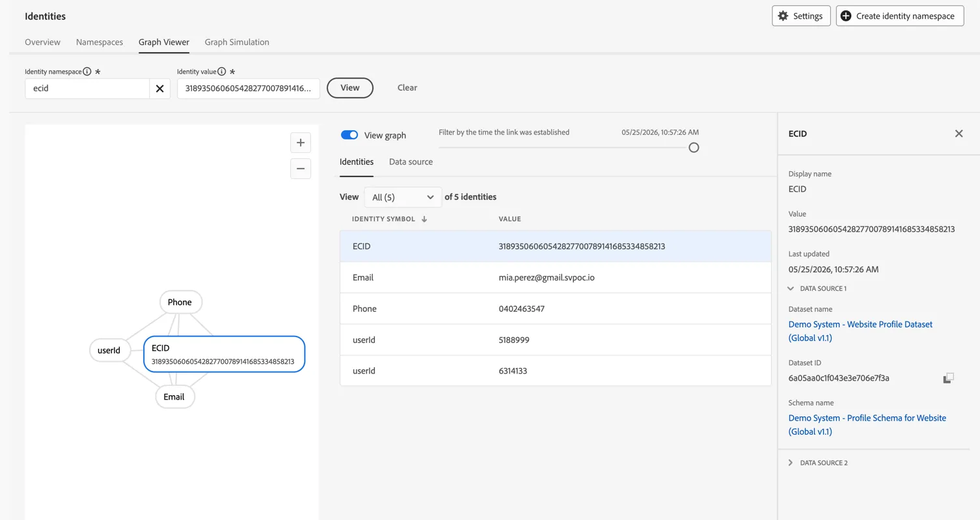Open the info icon beside Identity namespace
980x520 pixels.
pyautogui.click(x=87, y=72)
